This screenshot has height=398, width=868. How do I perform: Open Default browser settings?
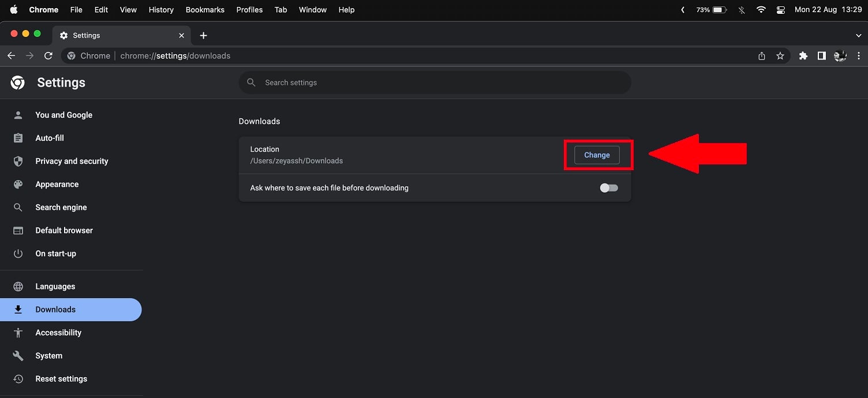click(63, 230)
